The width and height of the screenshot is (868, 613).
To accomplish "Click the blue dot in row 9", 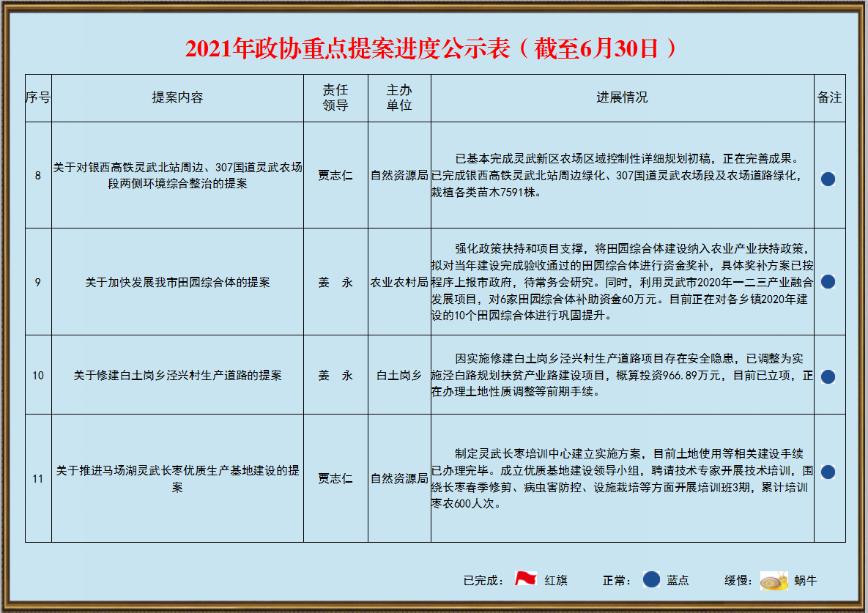I will 828,282.
